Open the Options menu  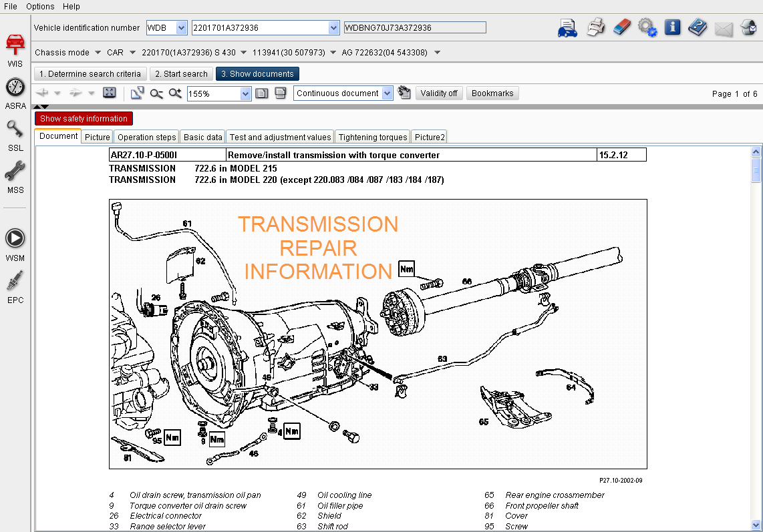40,6
